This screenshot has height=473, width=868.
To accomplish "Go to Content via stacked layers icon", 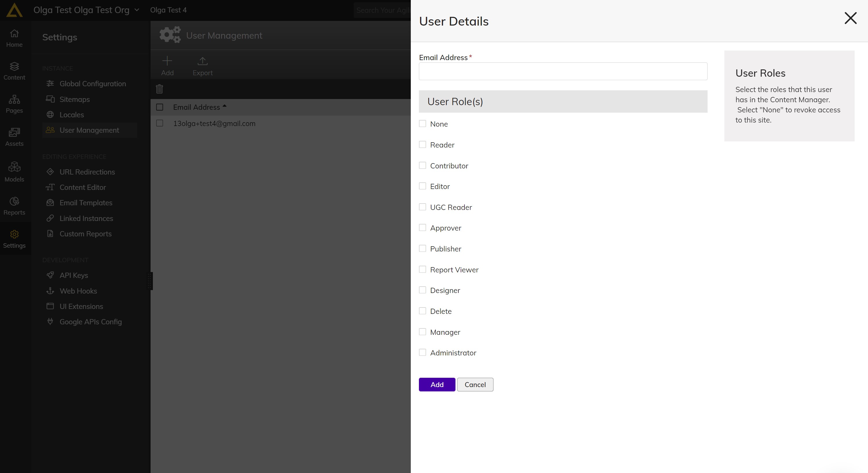I will pos(14,71).
